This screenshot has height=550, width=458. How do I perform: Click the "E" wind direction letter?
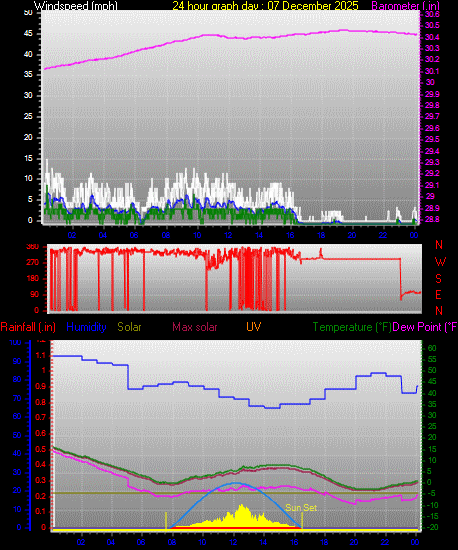point(438,295)
